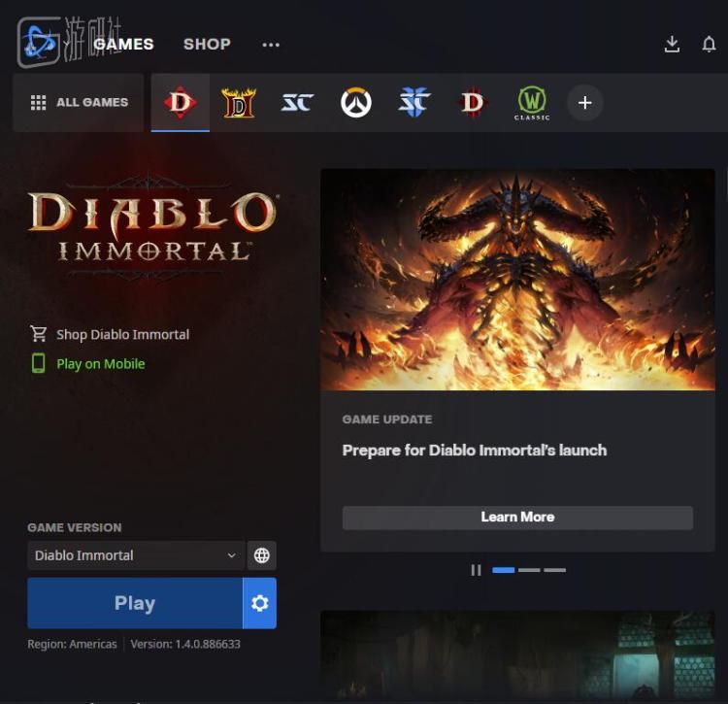Open the downloads icon

672,44
